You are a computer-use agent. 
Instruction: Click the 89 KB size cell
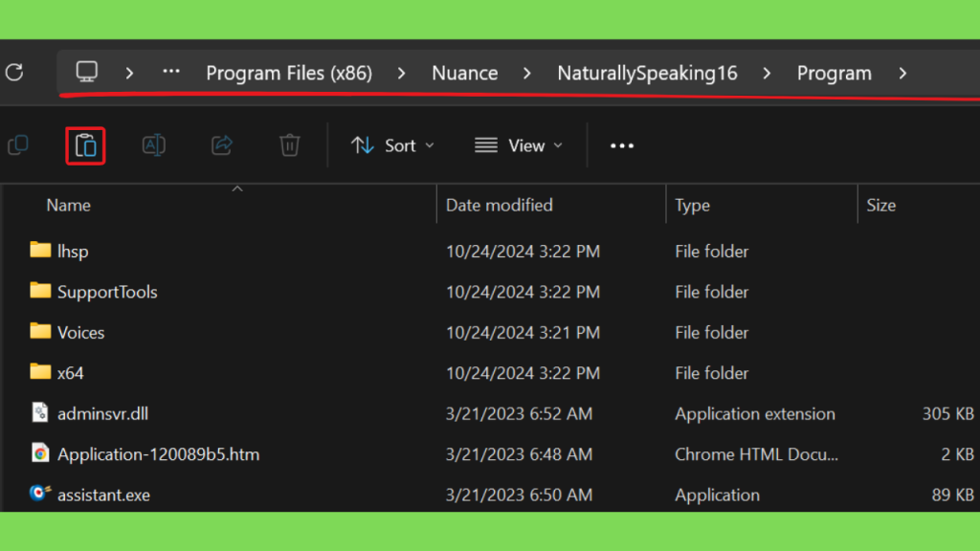953,495
